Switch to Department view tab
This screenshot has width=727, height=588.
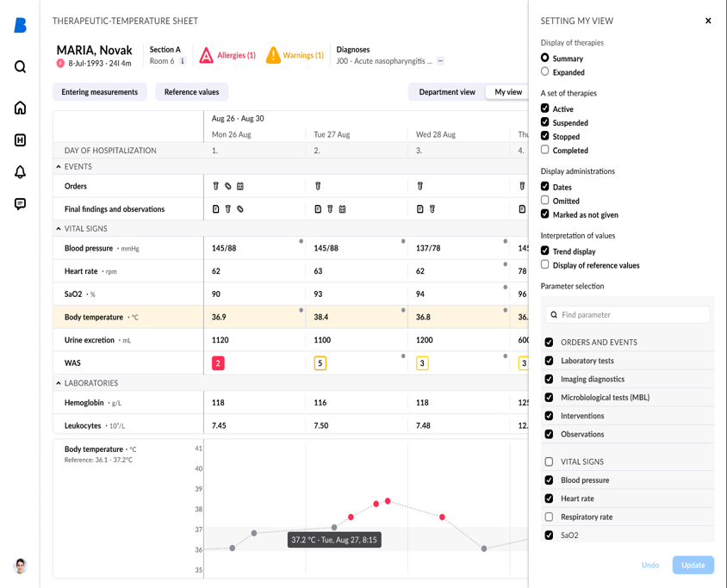[x=446, y=92]
